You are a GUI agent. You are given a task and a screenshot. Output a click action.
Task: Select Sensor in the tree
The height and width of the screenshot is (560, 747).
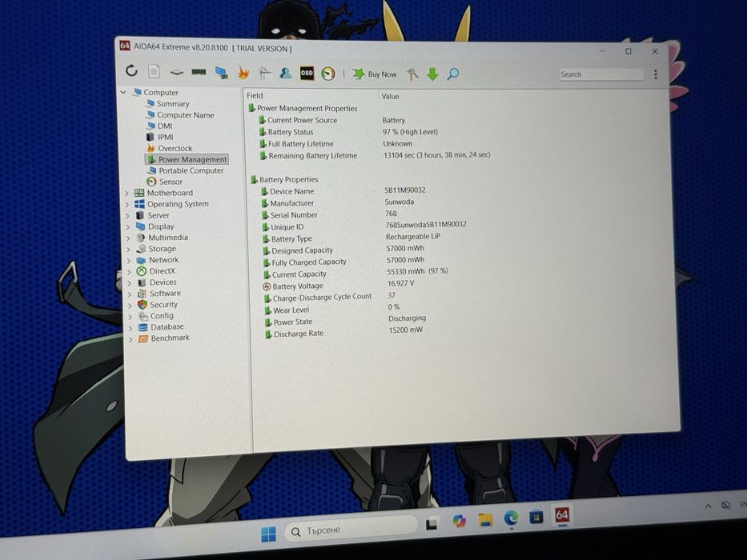click(x=165, y=182)
